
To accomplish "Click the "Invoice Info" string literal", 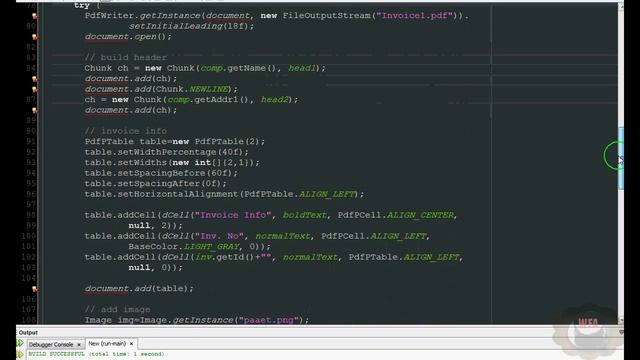I will click(x=233, y=215).
